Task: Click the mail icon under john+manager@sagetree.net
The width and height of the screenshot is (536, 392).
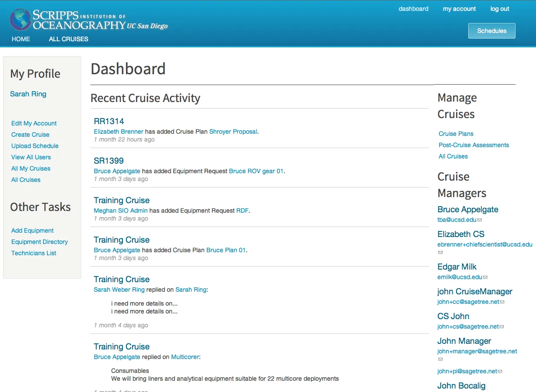Action: 440,359
